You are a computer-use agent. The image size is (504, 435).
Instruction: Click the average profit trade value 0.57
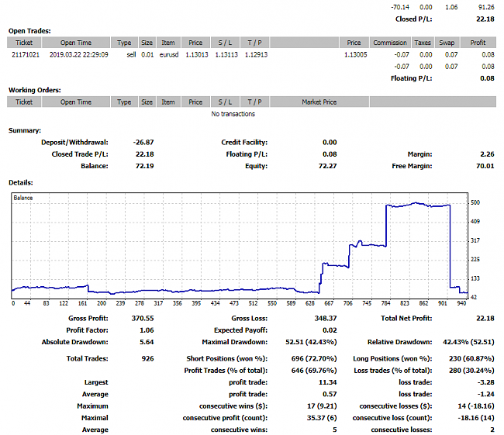(330, 394)
